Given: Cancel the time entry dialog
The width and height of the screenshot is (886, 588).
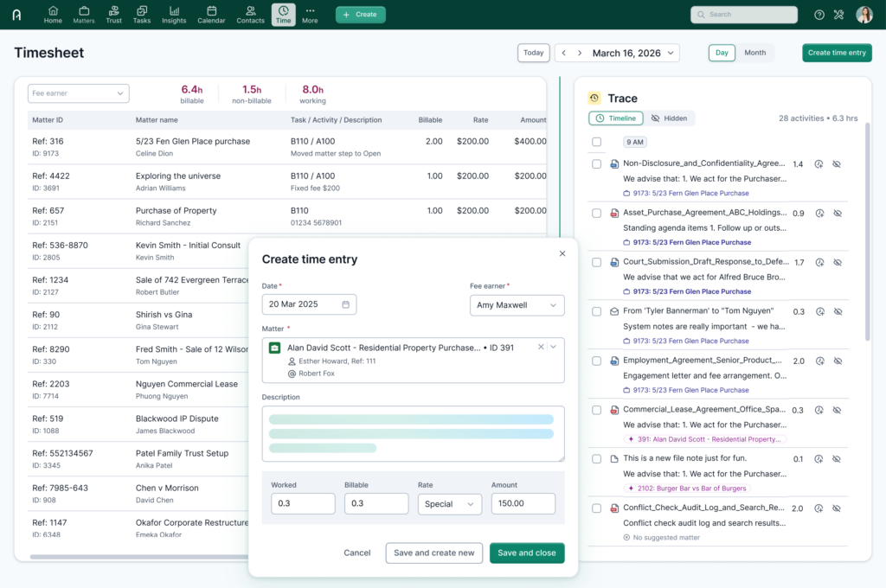Looking at the screenshot, I should tap(357, 553).
